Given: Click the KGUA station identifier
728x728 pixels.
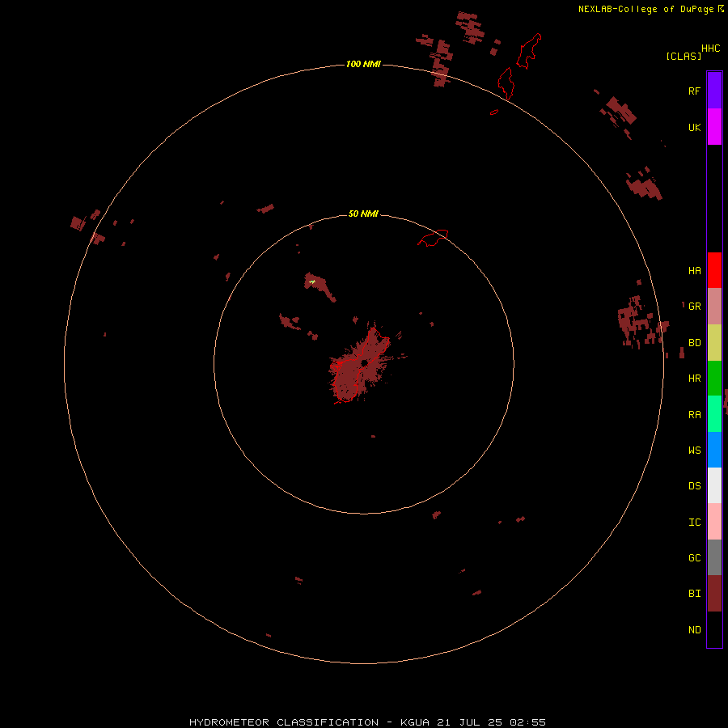Looking at the screenshot, I should (x=415, y=722).
